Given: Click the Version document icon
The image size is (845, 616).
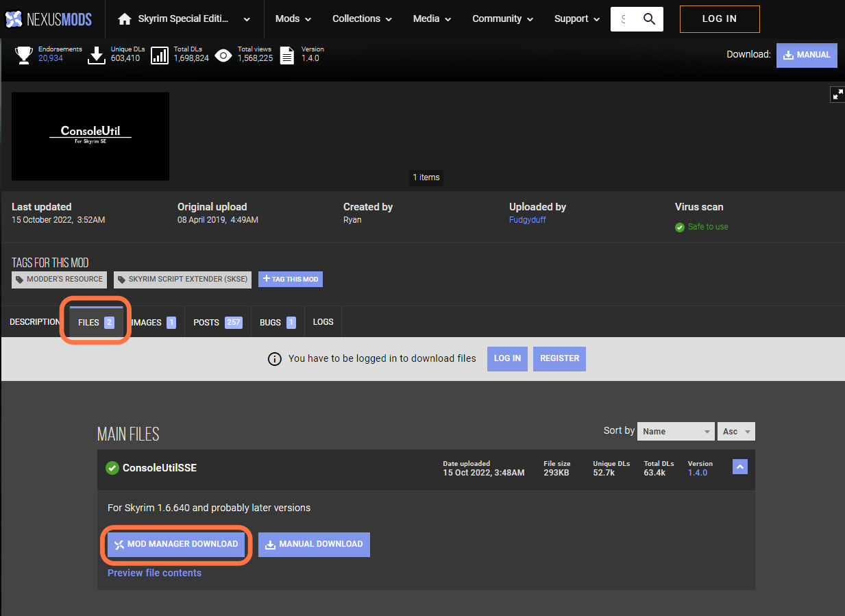Looking at the screenshot, I should click(x=287, y=55).
